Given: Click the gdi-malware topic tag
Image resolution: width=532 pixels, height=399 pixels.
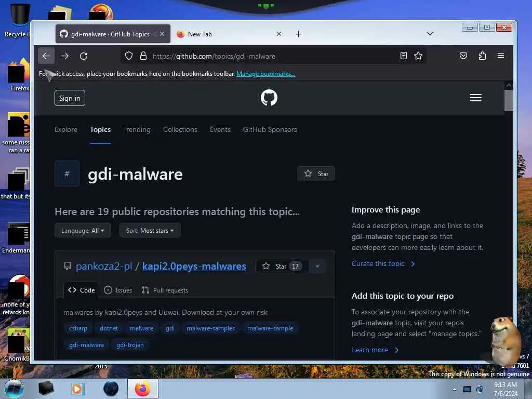Looking at the screenshot, I should click(x=87, y=345).
